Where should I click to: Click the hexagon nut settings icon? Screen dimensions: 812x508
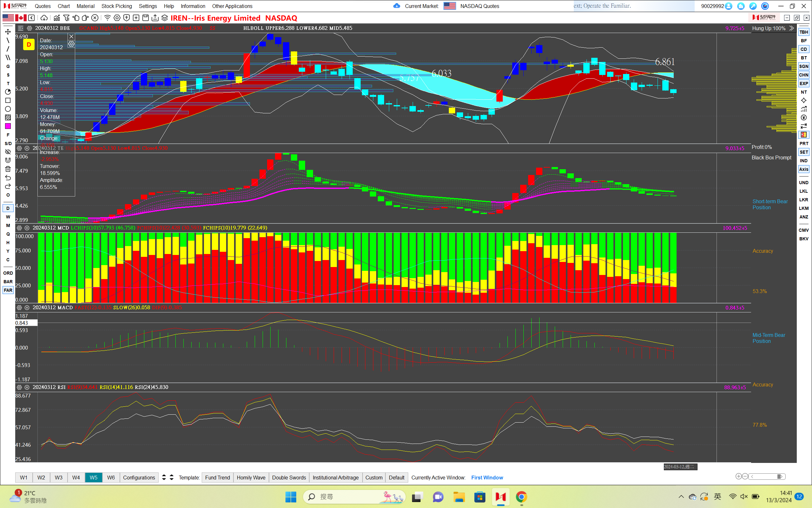(117, 18)
